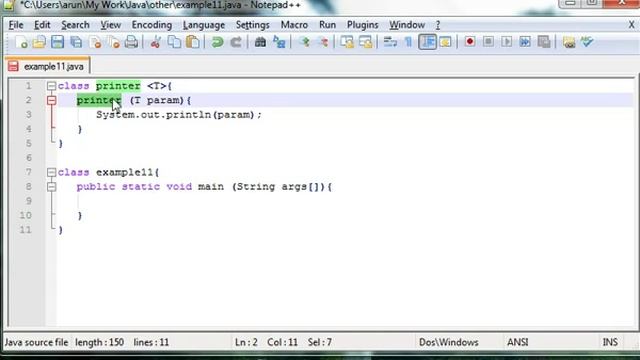Click "length : 150" status entry
This screenshot has width=640, height=360.
99,342
